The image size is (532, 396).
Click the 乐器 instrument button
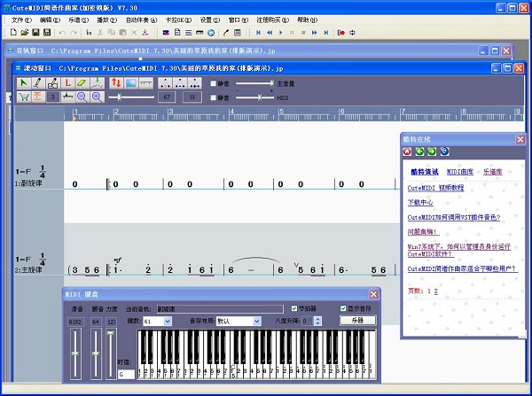(356, 321)
